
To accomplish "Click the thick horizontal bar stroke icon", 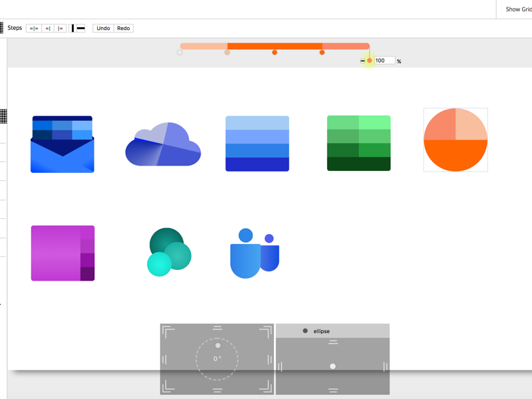I will point(81,28).
